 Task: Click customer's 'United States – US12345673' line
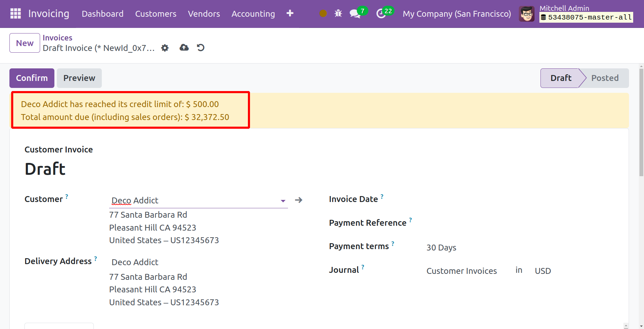[x=164, y=240]
